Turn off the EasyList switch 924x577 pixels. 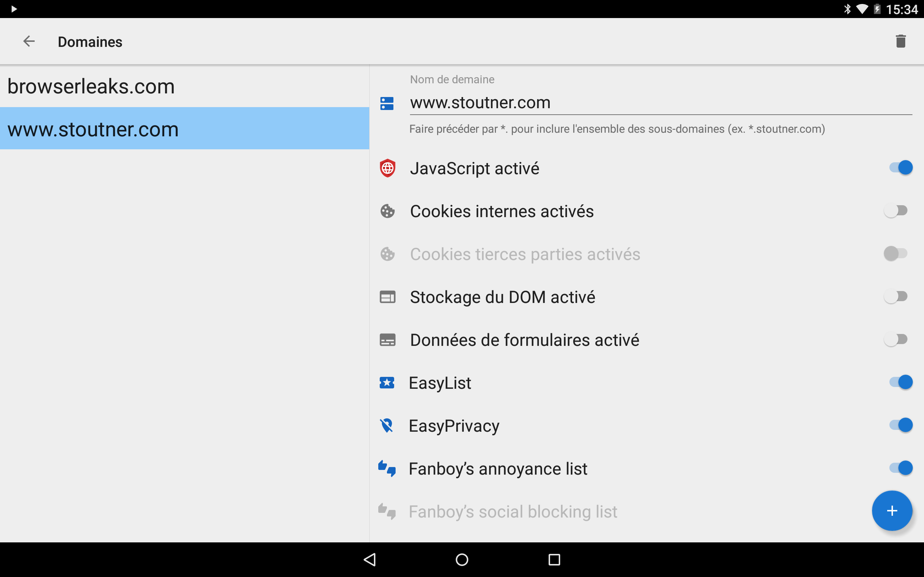point(900,382)
